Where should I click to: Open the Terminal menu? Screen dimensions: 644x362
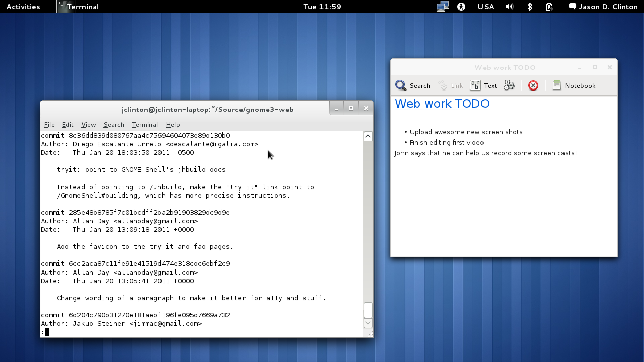(145, 124)
